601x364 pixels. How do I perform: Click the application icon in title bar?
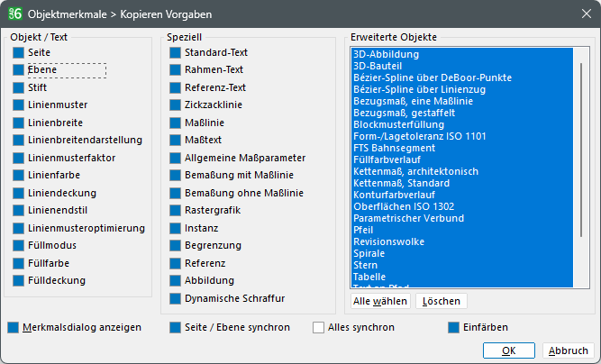pos(15,14)
